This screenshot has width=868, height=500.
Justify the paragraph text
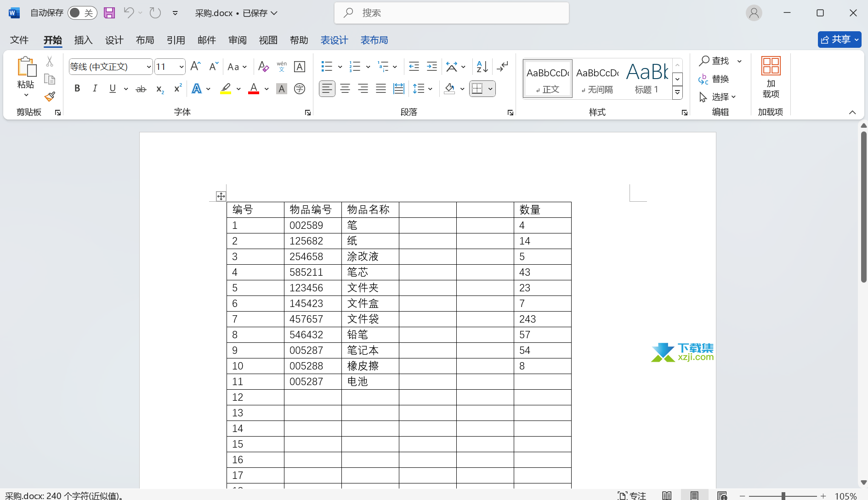[x=381, y=89]
